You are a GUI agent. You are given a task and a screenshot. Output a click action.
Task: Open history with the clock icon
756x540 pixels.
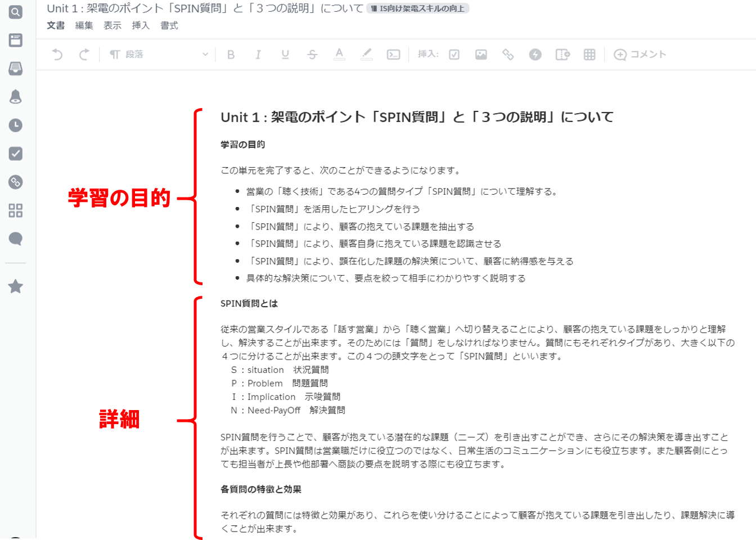pyautogui.click(x=16, y=125)
